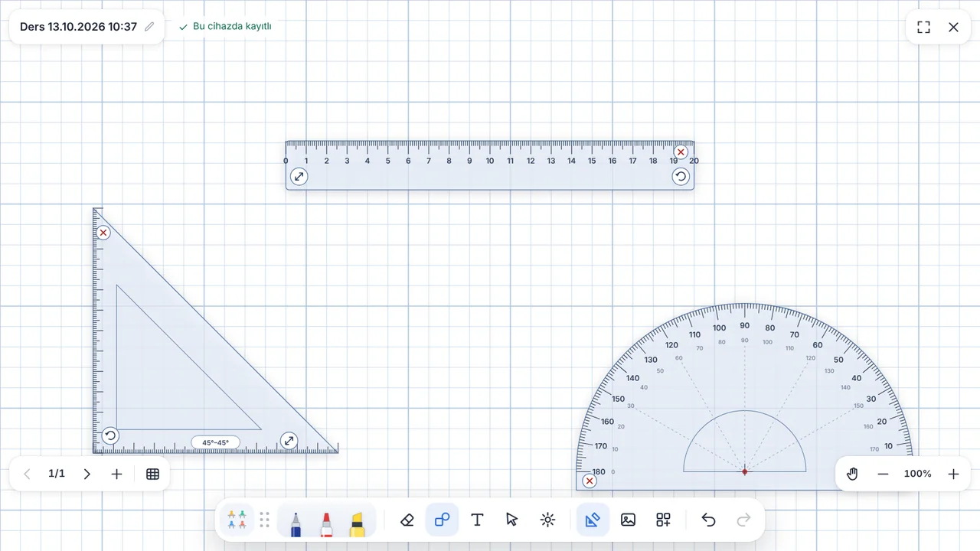Image resolution: width=980 pixels, height=551 pixels.
Task: Zoom in with the plus button
Action: [x=953, y=474]
